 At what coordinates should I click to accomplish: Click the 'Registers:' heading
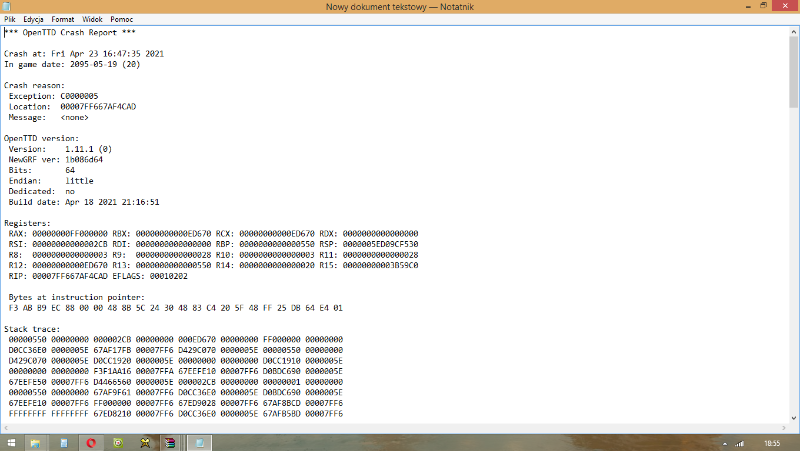pyautogui.click(x=27, y=223)
